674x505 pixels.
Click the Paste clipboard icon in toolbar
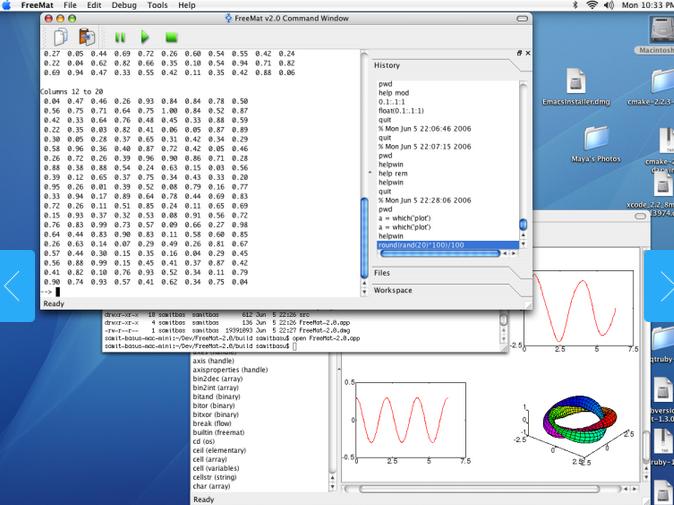pos(87,37)
